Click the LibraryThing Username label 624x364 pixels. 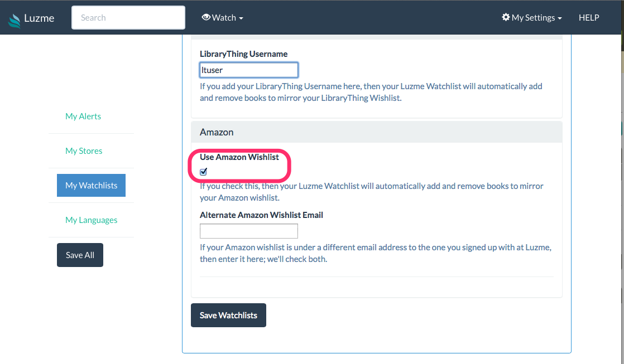(243, 54)
